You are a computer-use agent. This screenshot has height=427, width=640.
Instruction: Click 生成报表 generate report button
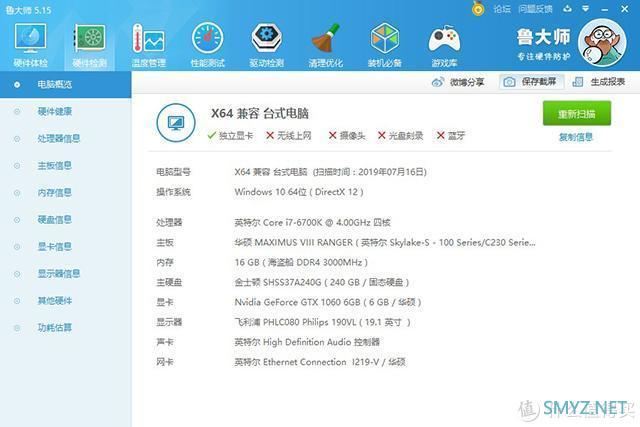[x=599, y=82]
